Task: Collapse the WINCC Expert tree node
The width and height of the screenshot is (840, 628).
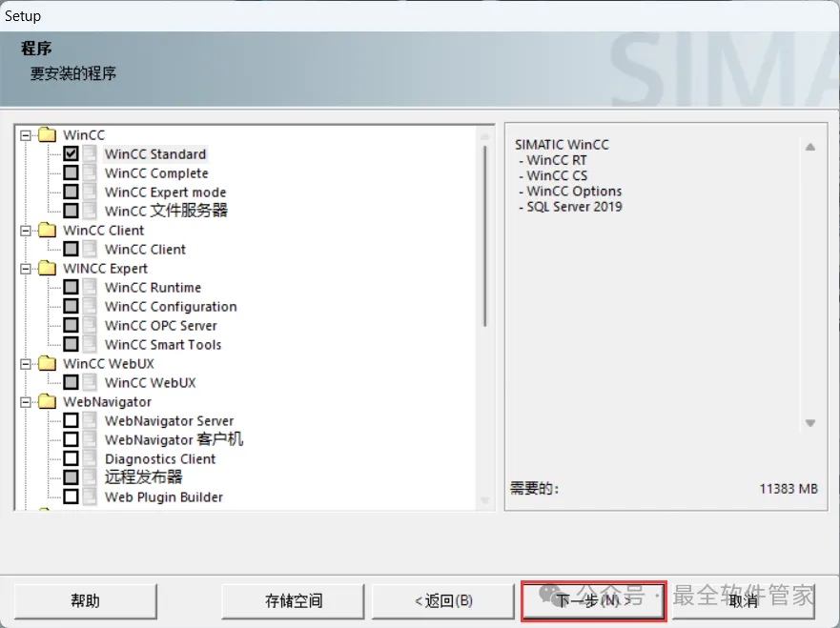Action: [x=25, y=269]
